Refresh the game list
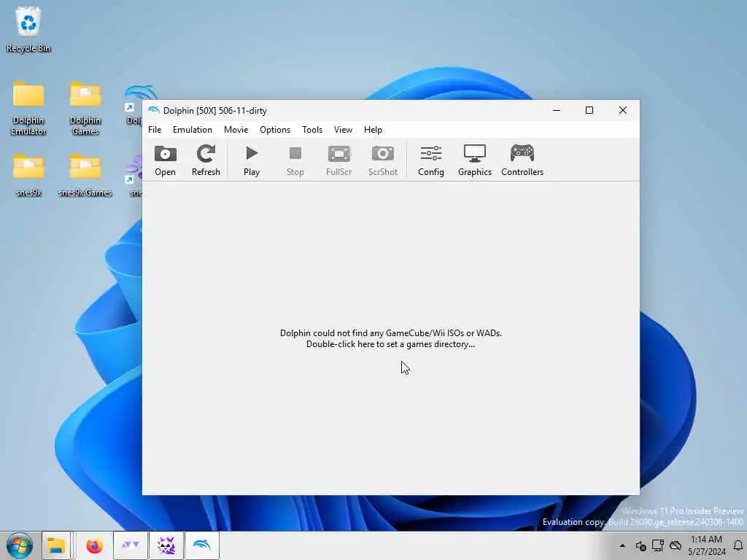Screen dimensions: 747x560 206,160
